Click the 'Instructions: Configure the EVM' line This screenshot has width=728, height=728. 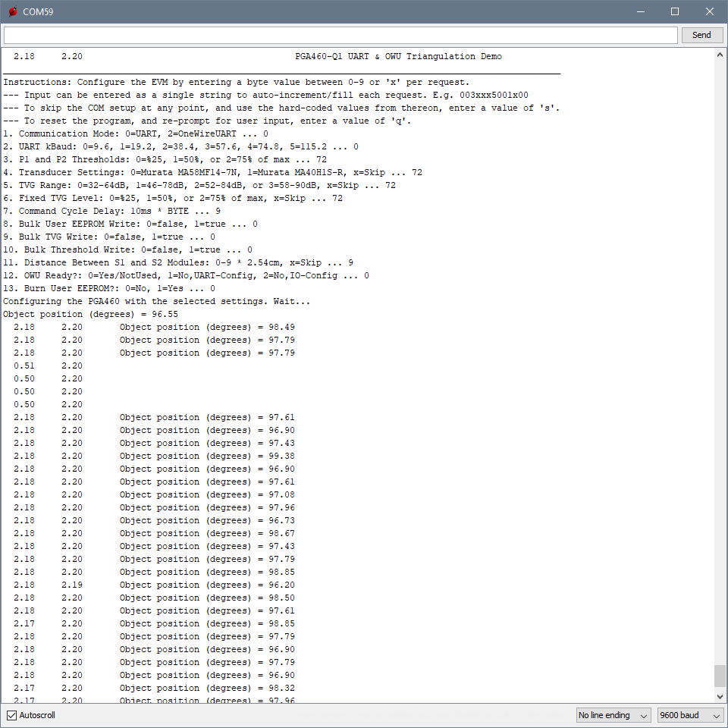coord(237,82)
